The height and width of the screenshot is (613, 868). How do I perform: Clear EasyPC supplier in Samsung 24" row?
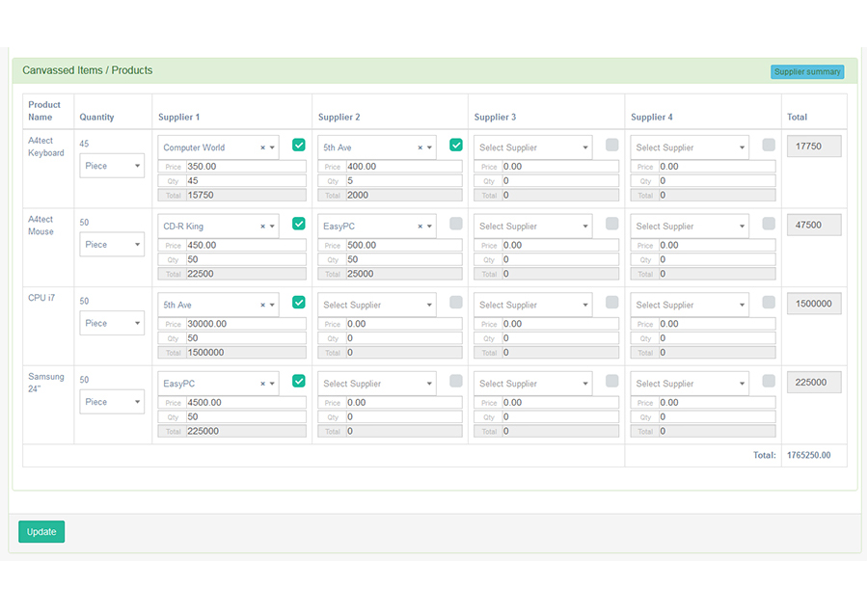(x=262, y=384)
